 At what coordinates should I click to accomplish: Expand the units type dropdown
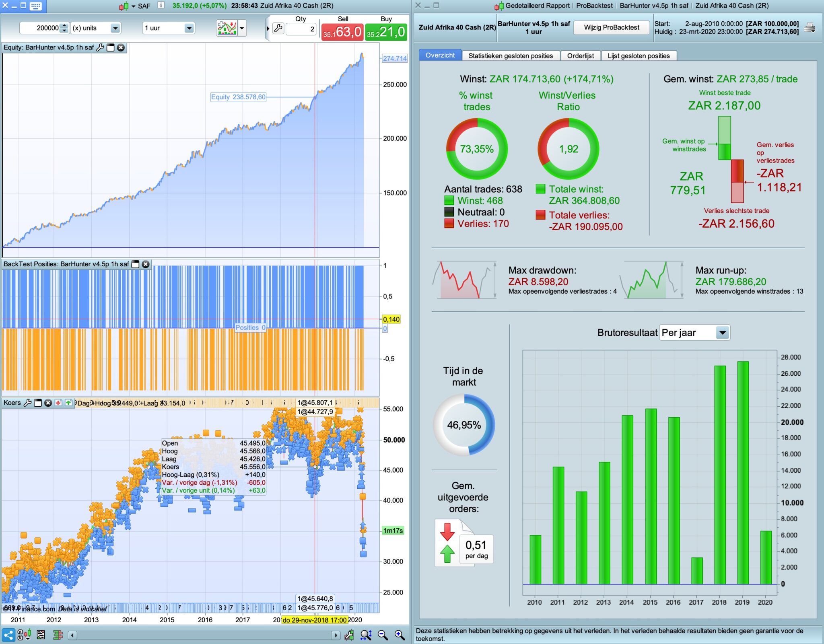[115, 28]
